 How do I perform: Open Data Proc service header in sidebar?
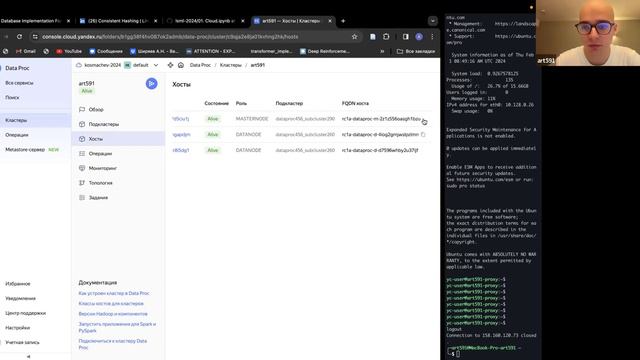click(17, 68)
